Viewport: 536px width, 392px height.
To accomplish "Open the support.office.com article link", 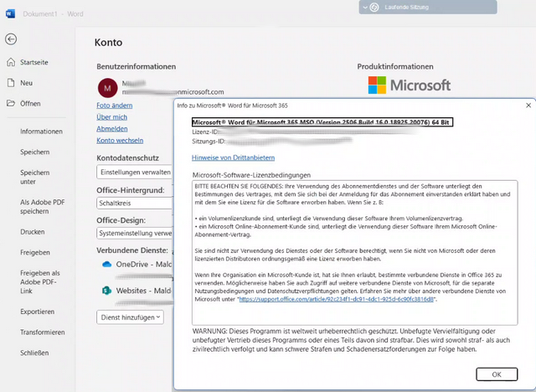I will tap(337, 299).
